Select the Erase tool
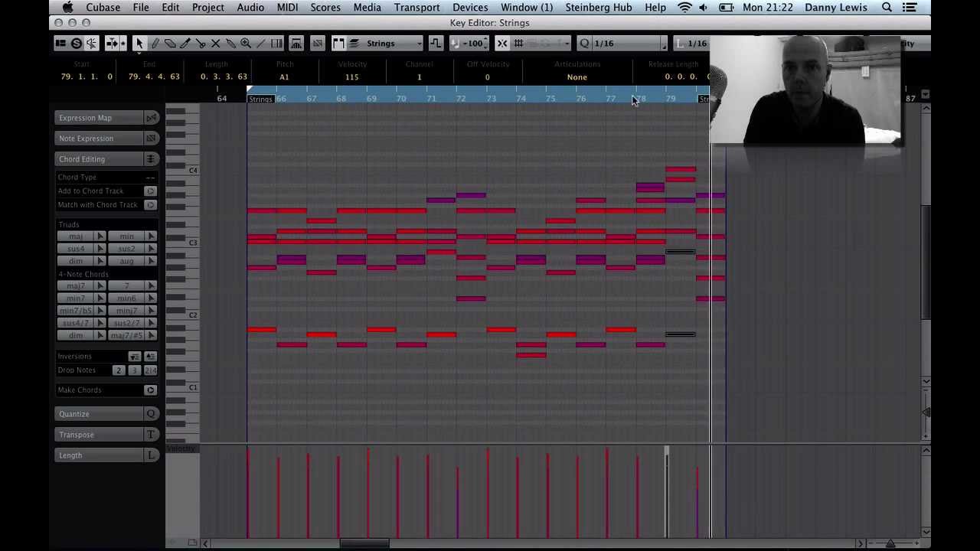The image size is (980, 551). tap(170, 44)
